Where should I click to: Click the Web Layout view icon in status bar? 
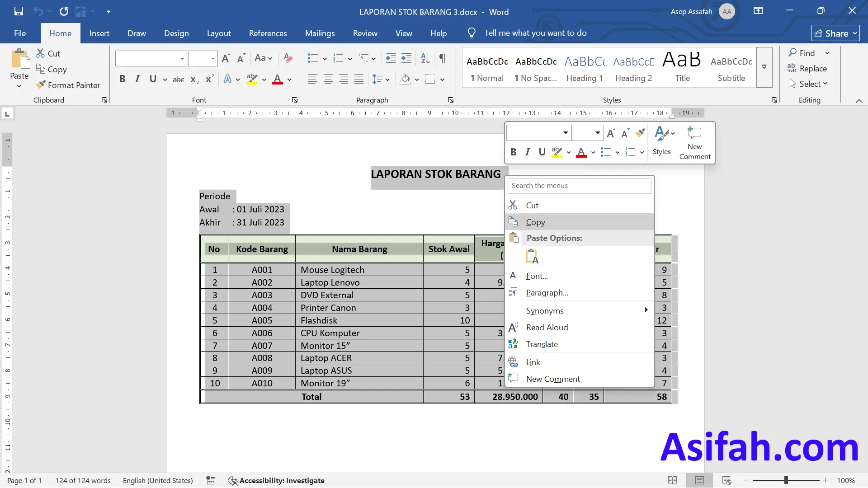726,480
